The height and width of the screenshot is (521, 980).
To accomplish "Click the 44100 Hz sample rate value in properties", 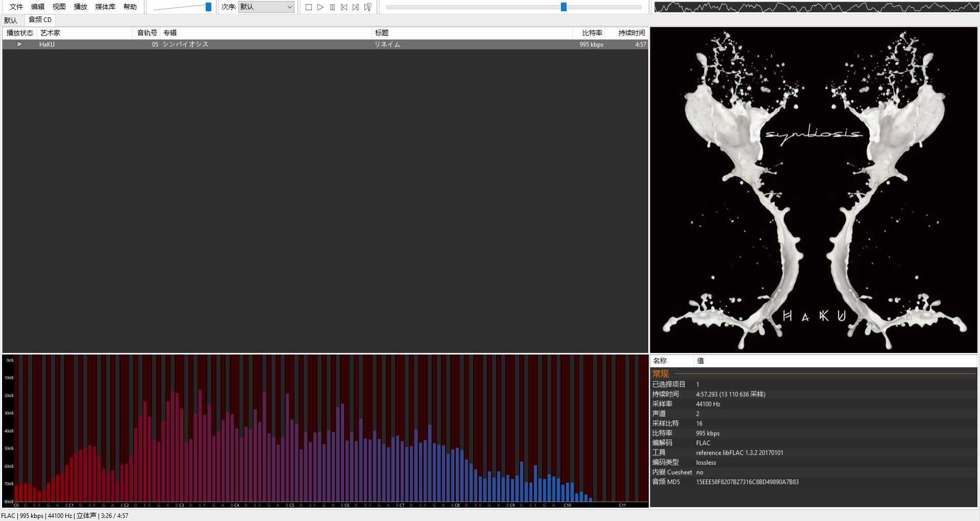I will pos(708,404).
